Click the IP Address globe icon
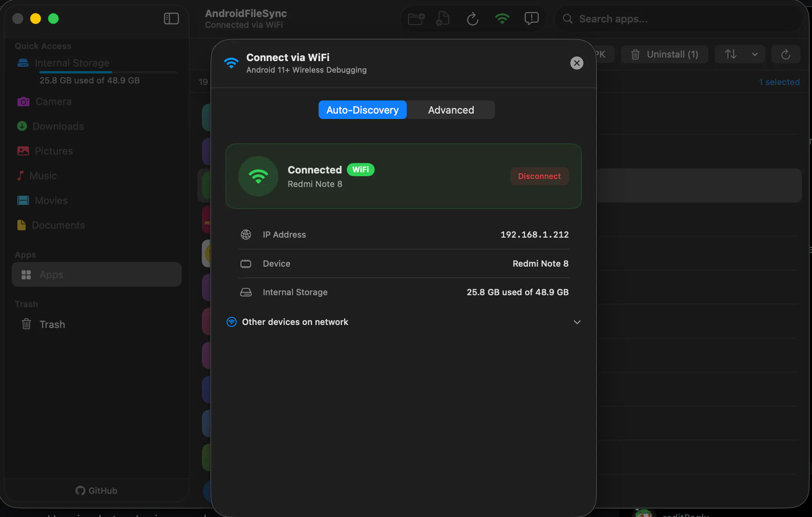This screenshot has height=517, width=812. click(246, 235)
